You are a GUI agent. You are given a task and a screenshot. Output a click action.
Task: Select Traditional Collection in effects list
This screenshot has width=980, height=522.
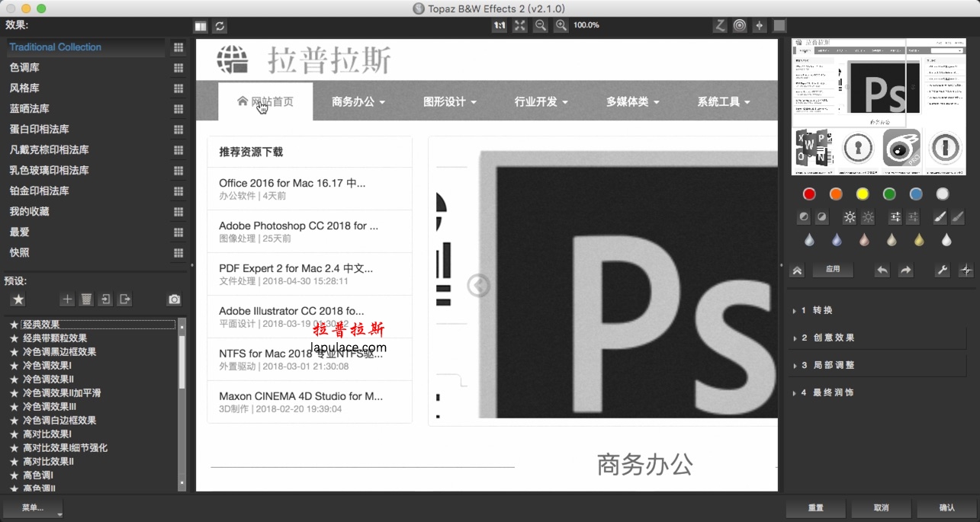pos(53,46)
